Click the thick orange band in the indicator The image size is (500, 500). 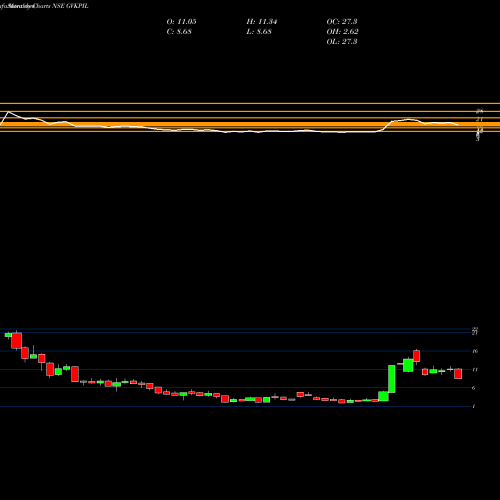point(250,125)
